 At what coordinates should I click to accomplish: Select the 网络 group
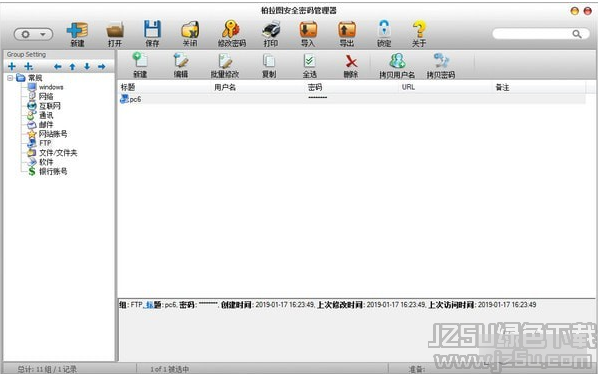[x=46, y=96]
